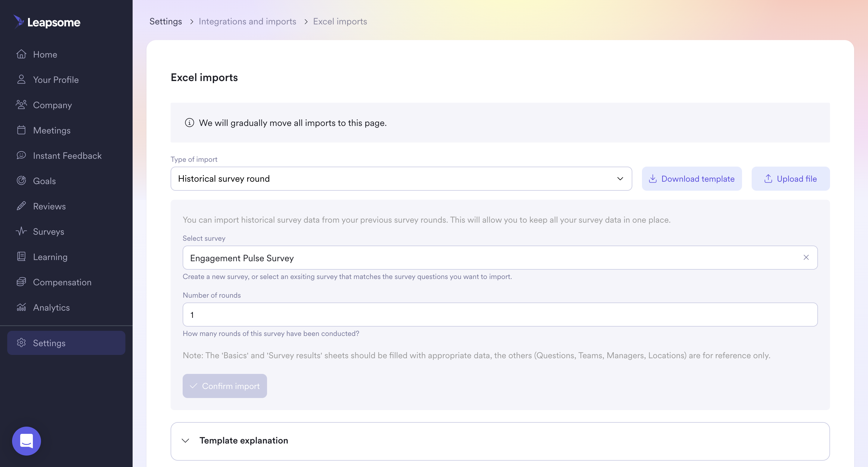Viewport: 868px width, 467px height.
Task: Click the 'Create a new survey' hint text
Action: (x=347, y=276)
